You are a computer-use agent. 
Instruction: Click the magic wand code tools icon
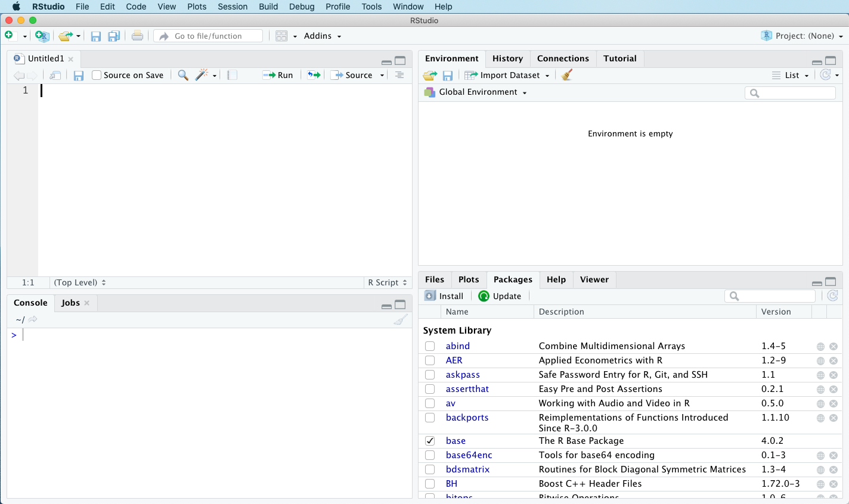202,75
